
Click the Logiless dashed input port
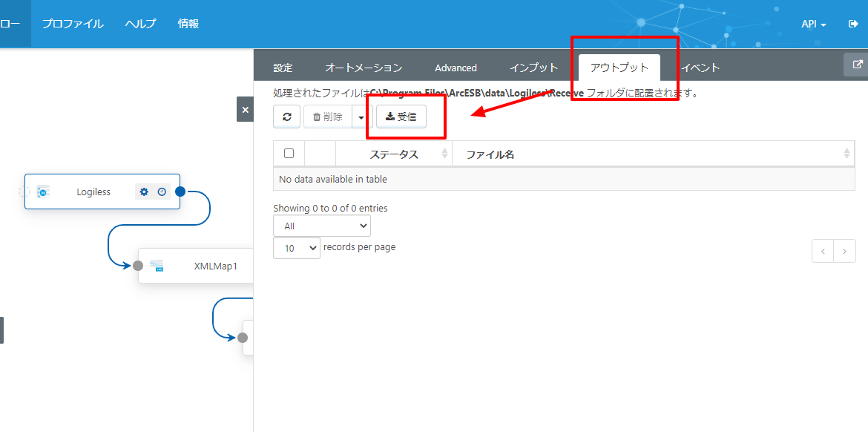coord(24,192)
